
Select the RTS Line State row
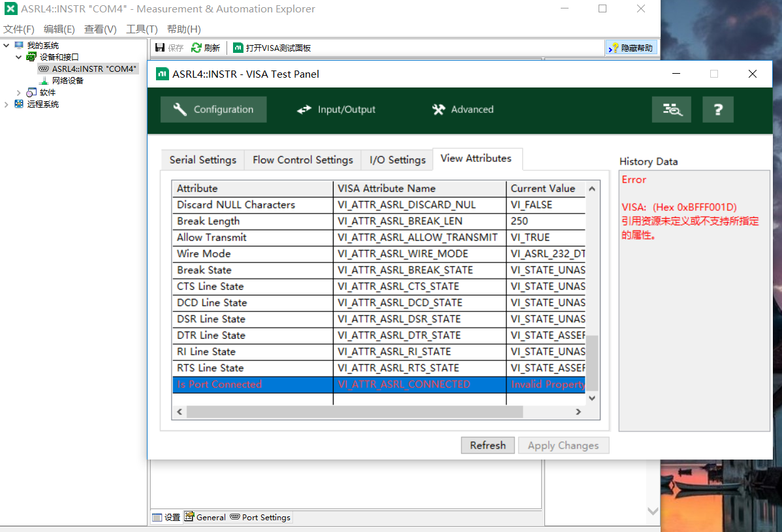pos(379,368)
